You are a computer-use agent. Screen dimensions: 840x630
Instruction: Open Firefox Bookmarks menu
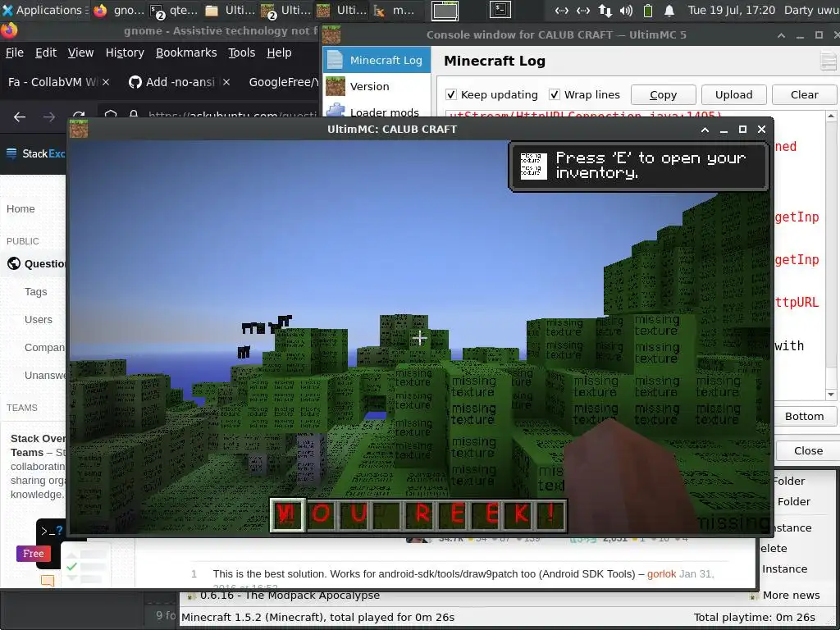click(186, 52)
